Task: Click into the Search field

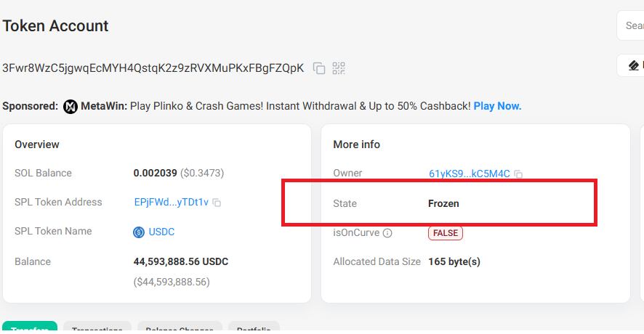Action: pos(631,25)
